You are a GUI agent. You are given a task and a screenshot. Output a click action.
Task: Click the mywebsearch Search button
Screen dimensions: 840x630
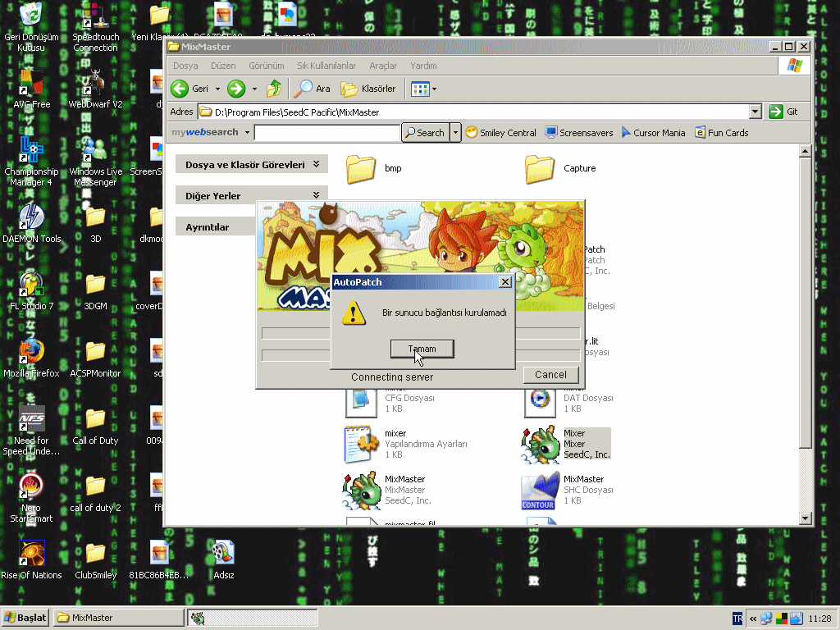(425, 133)
